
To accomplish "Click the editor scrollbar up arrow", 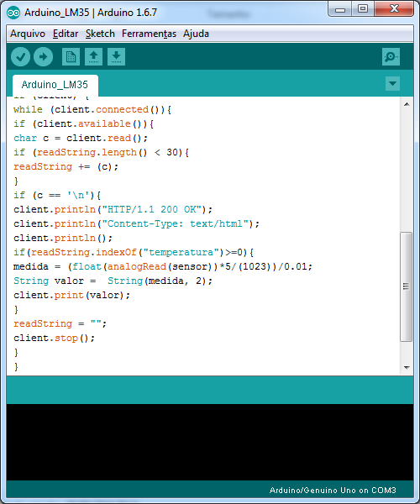I will [407, 104].
